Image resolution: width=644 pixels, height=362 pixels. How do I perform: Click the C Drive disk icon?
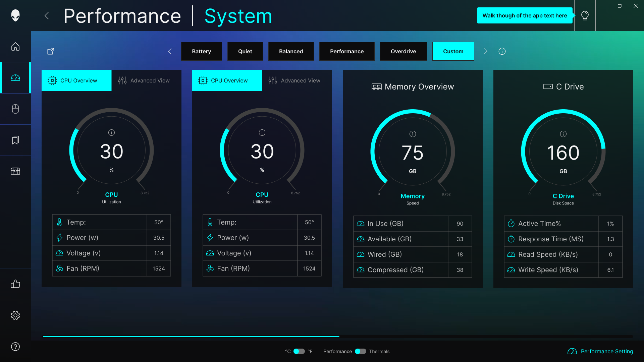click(548, 86)
